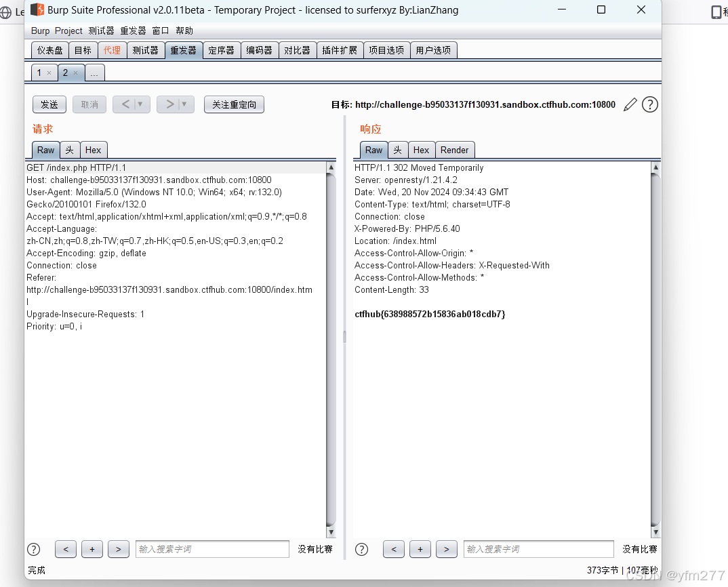The image size is (728, 587).
Task: Click 'GET /index.php HTTP/1.1' request line
Action: tap(76, 167)
